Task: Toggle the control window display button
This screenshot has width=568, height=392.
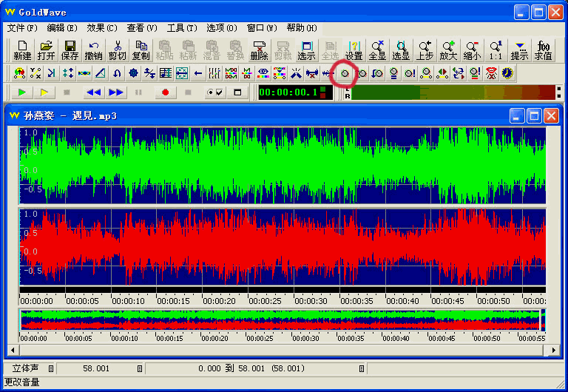Action: click(237, 92)
